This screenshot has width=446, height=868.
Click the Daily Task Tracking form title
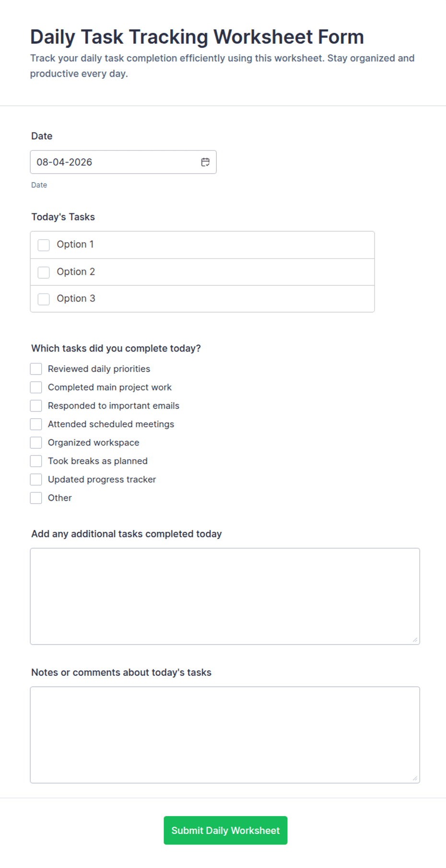tap(197, 37)
